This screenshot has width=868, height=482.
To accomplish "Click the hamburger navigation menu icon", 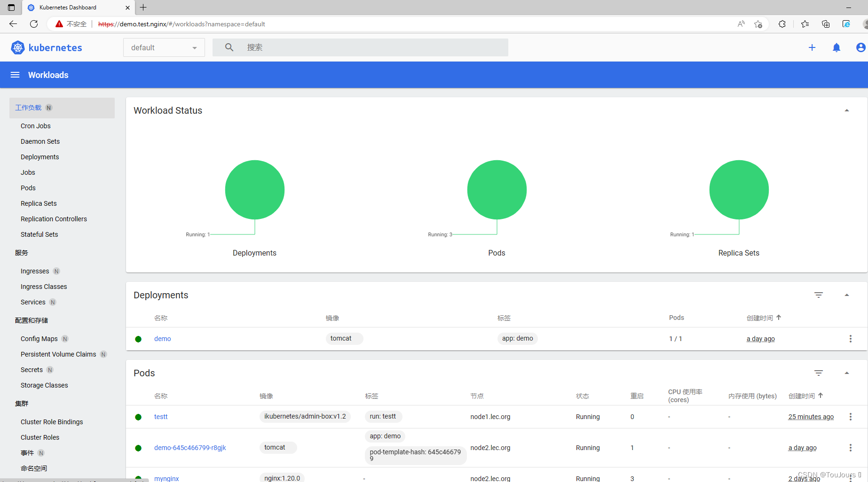I will [x=15, y=75].
